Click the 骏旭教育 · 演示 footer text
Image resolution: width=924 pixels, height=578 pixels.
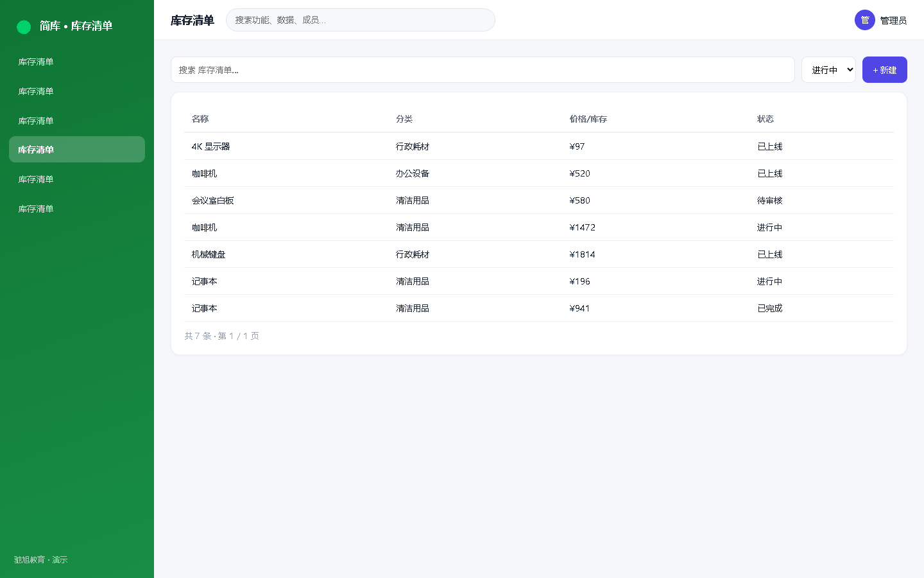pyautogui.click(x=40, y=560)
